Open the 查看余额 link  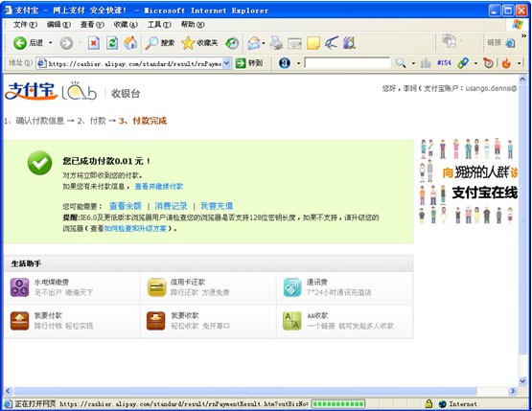pyautogui.click(x=126, y=206)
